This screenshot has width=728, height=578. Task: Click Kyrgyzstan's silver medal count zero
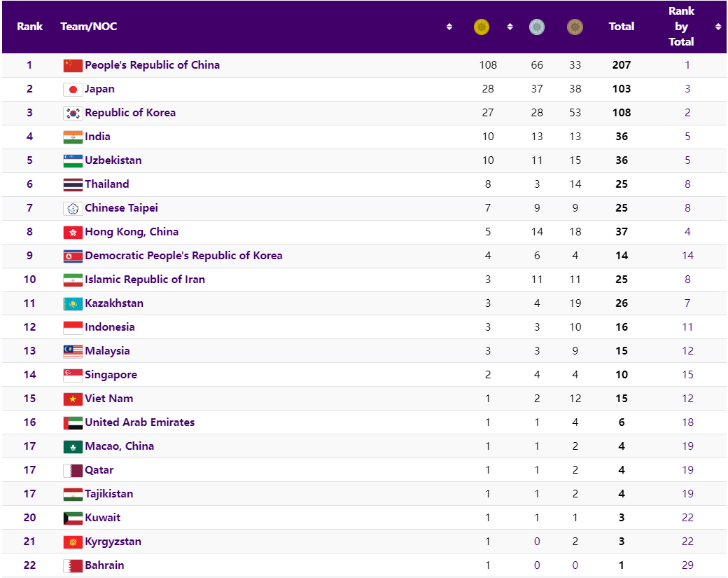click(537, 542)
